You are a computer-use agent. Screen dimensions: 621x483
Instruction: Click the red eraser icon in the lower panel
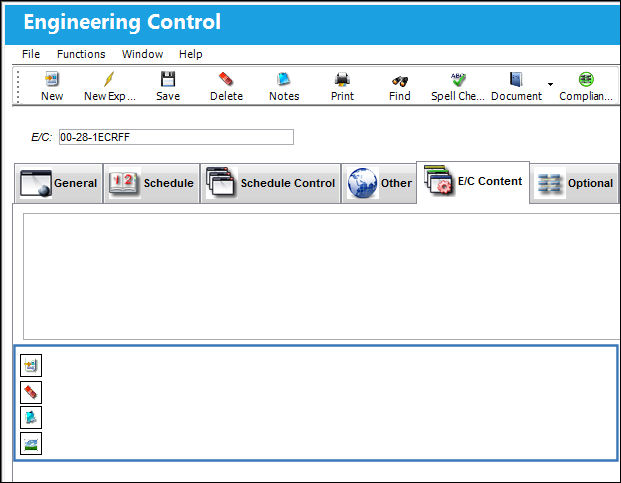[x=31, y=392]
